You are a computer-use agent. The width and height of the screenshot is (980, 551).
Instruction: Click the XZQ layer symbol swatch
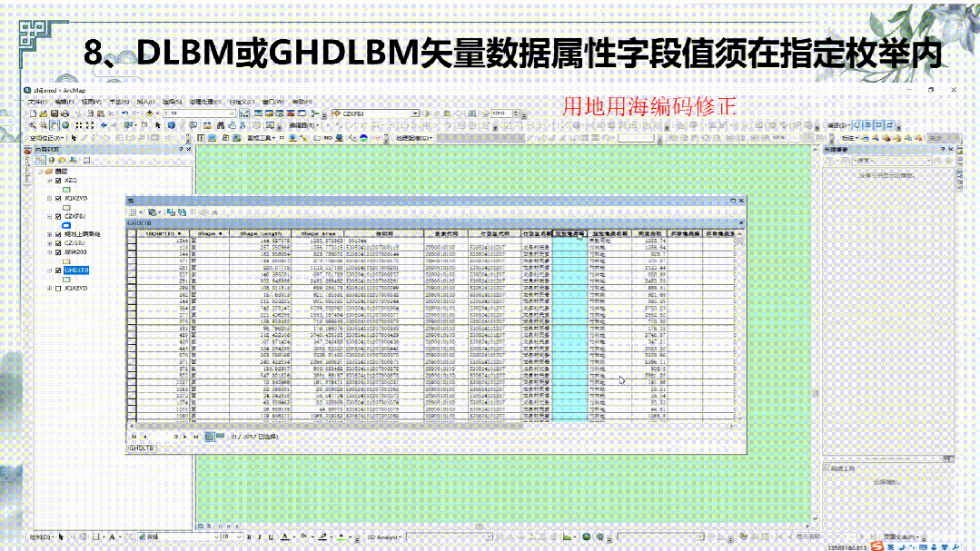(x=66, y=190)
